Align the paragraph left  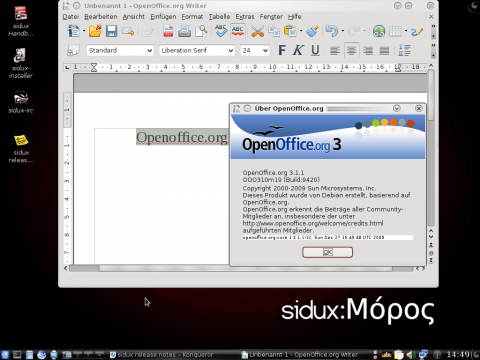pos(335,51)
